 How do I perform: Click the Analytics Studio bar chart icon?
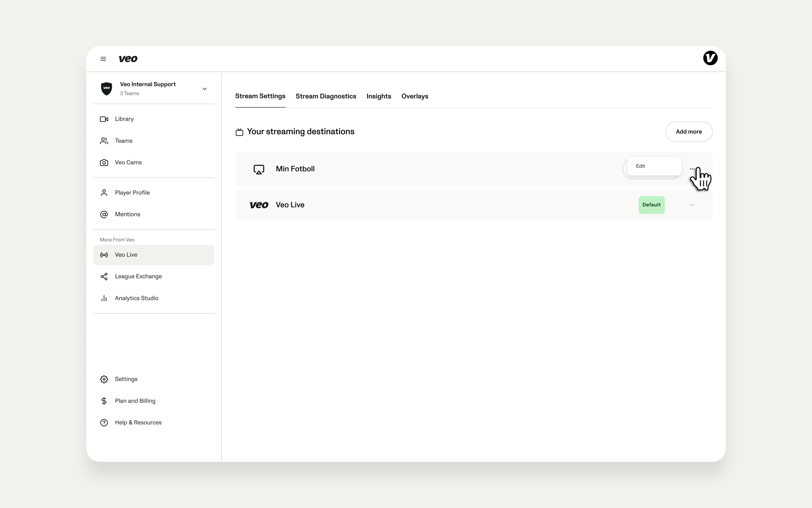coord(104,298)
